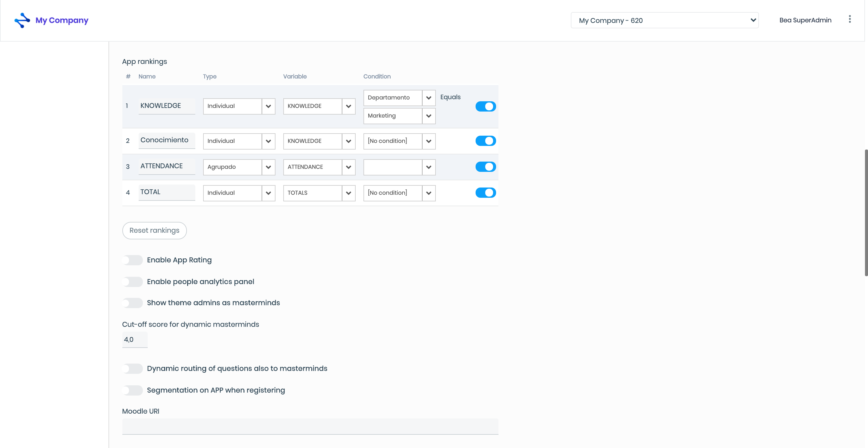The width and height of the screenshot is (868, 448).
Task: Click the My Company logo icon
Action: pos(22,20)
